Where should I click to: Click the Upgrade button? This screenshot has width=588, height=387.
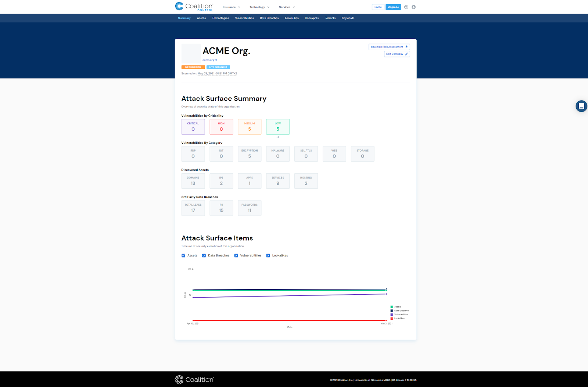click(x=393, y=7)
